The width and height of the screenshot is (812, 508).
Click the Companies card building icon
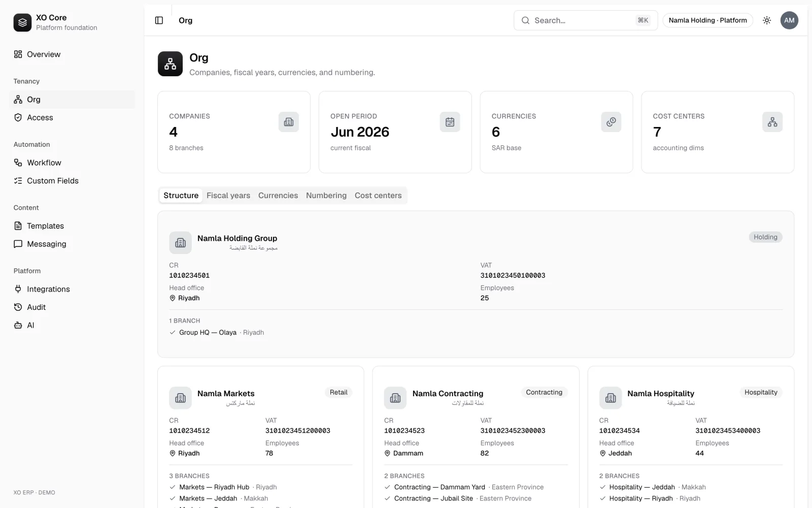tap(289, 122)
